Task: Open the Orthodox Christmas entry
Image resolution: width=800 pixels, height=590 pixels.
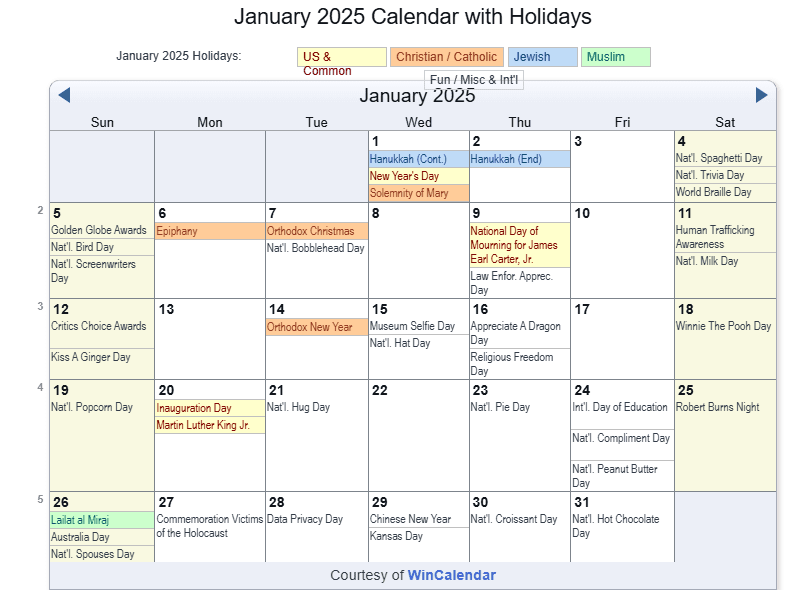Action: [310, 231]
